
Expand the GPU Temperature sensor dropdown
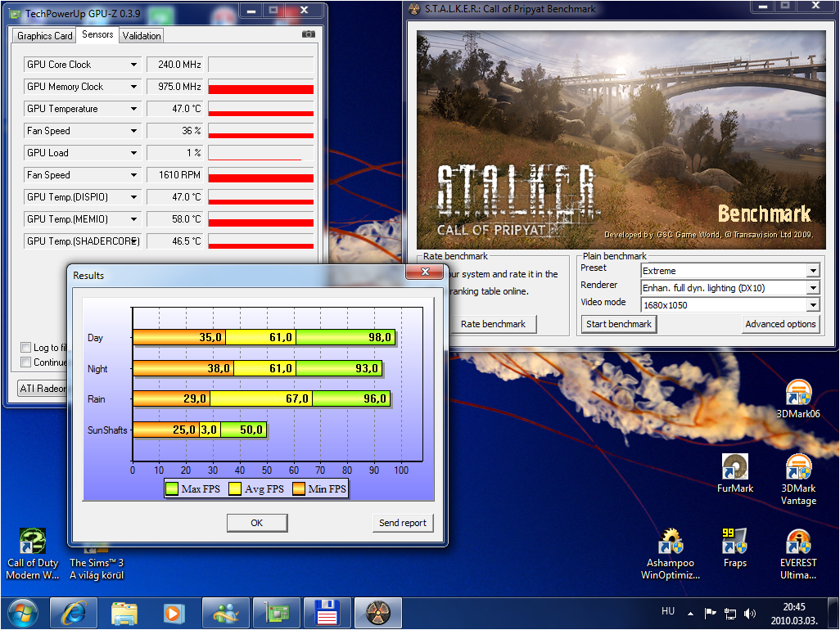click(133, 109)
